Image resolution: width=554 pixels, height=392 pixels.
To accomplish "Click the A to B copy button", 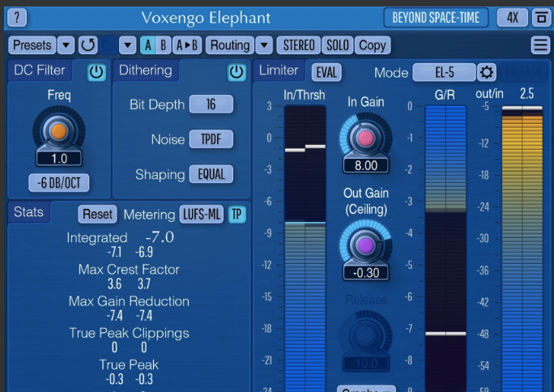I will click(x=187, y=45).
